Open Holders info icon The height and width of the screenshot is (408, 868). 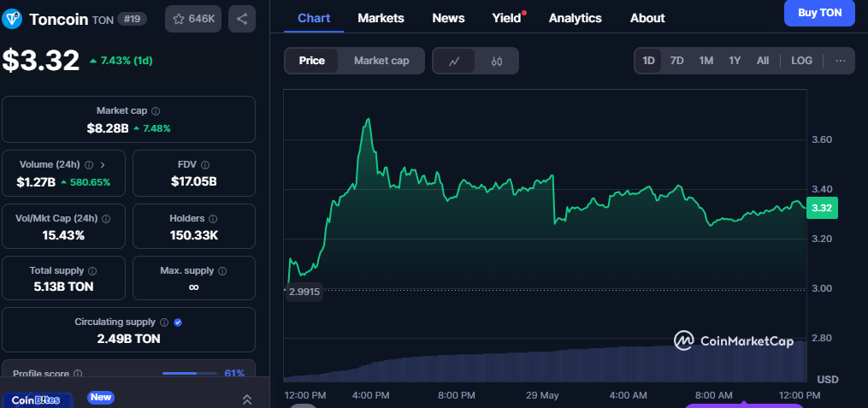(x=213, y=219)
